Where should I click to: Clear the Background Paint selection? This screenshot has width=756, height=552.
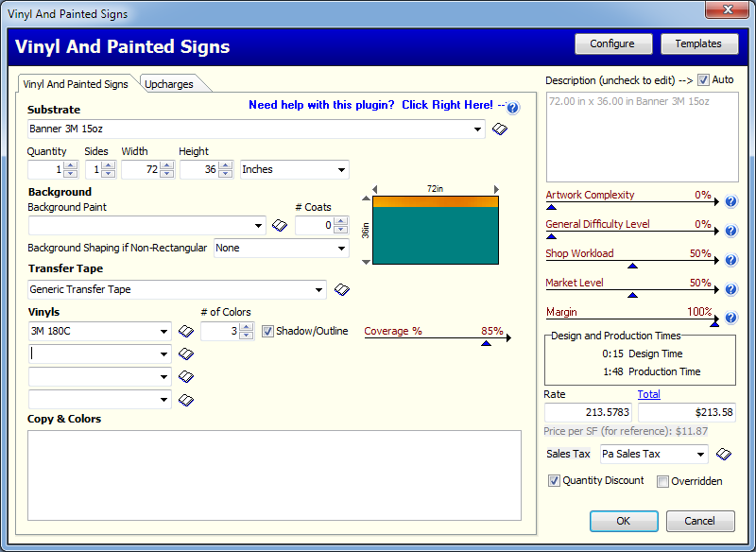279,225
